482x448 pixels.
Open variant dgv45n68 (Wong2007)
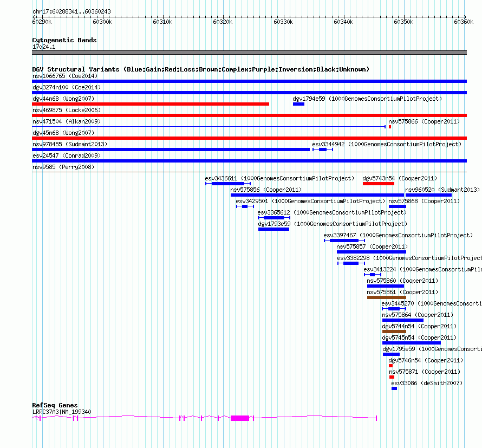coord(63,133)
